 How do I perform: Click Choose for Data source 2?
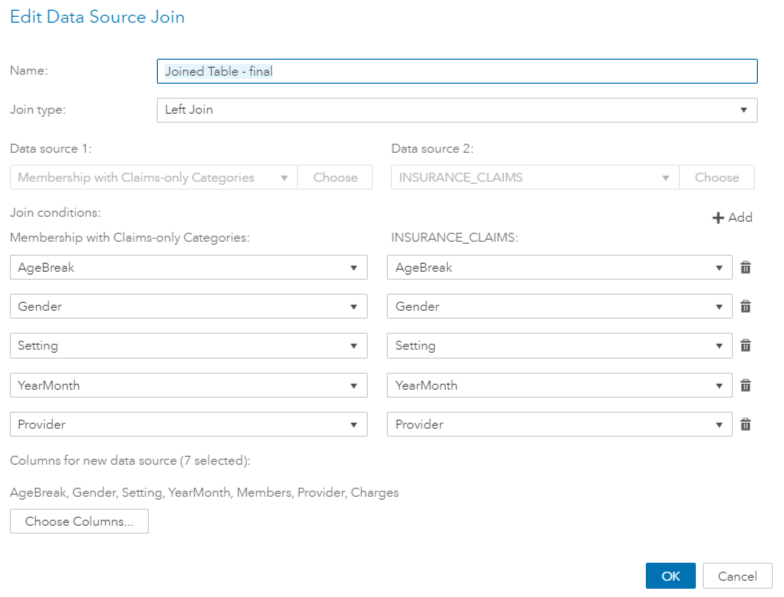coord(716,177)
